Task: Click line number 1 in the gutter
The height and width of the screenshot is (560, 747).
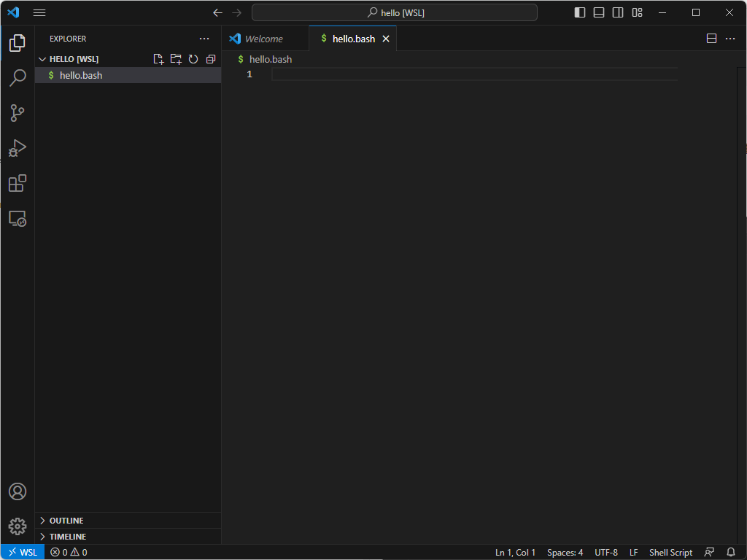Action: click(249, 74)
